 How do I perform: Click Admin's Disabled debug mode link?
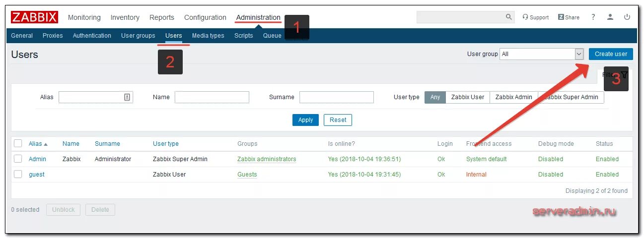pyautogui.click(x=551, y=159)
